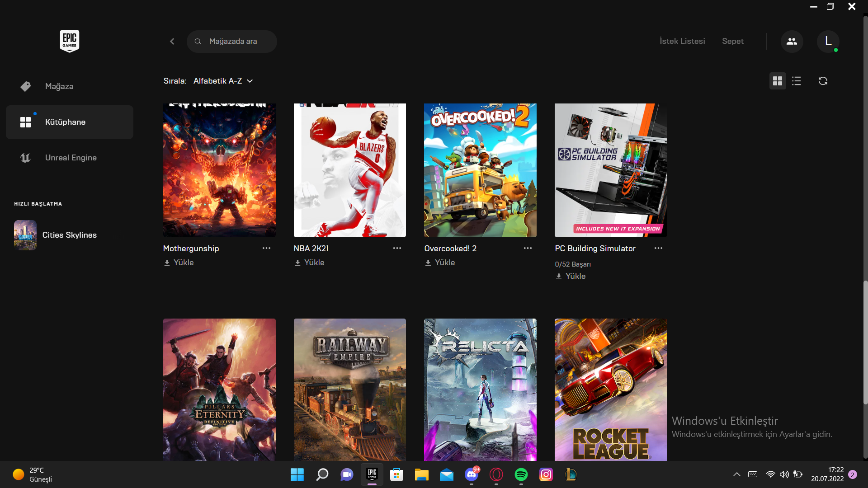Open Instagram from the taskbar

click(x=546, y=474)
